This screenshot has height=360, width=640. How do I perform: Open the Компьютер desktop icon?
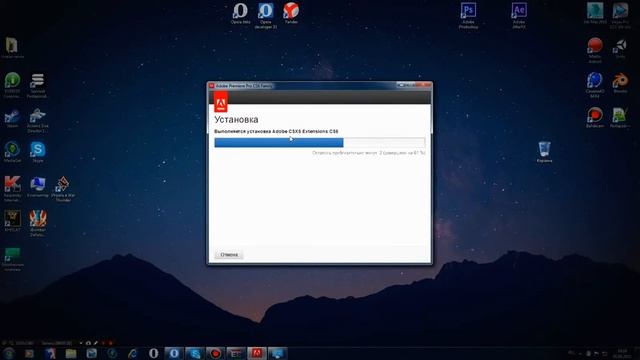[x=38, y=187]
